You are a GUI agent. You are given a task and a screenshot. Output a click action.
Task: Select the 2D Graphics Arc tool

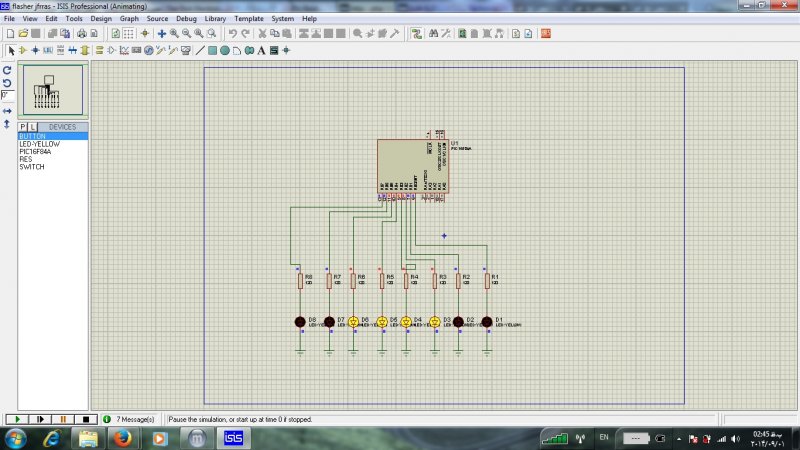tap(237, 51)
